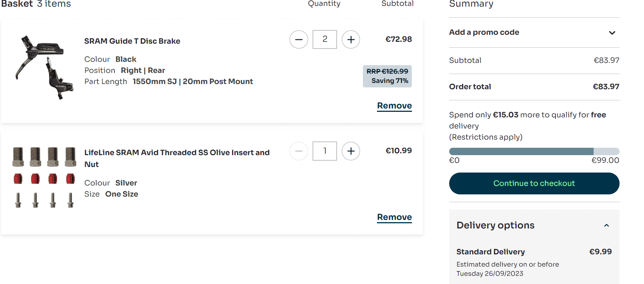The width and height of the screenshot is (644, 284).
Task: Collapse the Delivery options section
Action: coord(607,225)
